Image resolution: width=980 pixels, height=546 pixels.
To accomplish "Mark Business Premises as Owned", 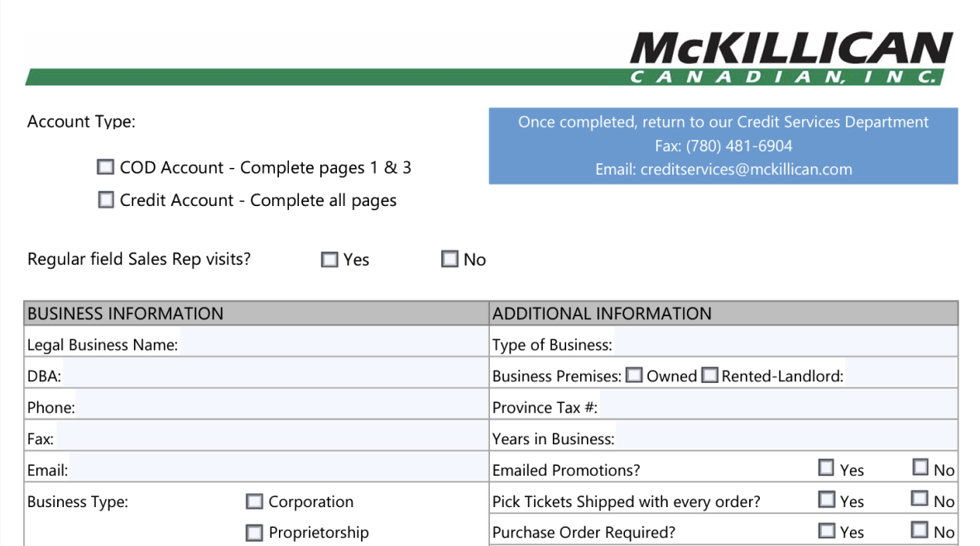I will tap(634, 376).
